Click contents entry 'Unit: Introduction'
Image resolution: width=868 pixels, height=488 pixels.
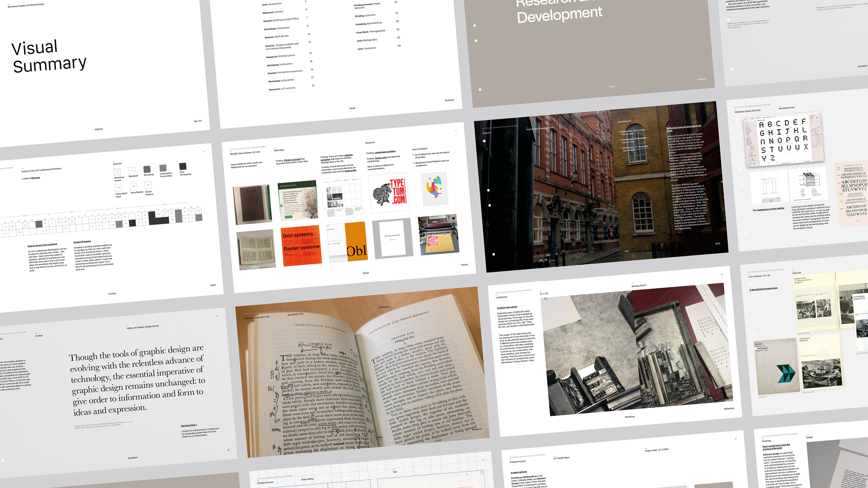[272, 4]
